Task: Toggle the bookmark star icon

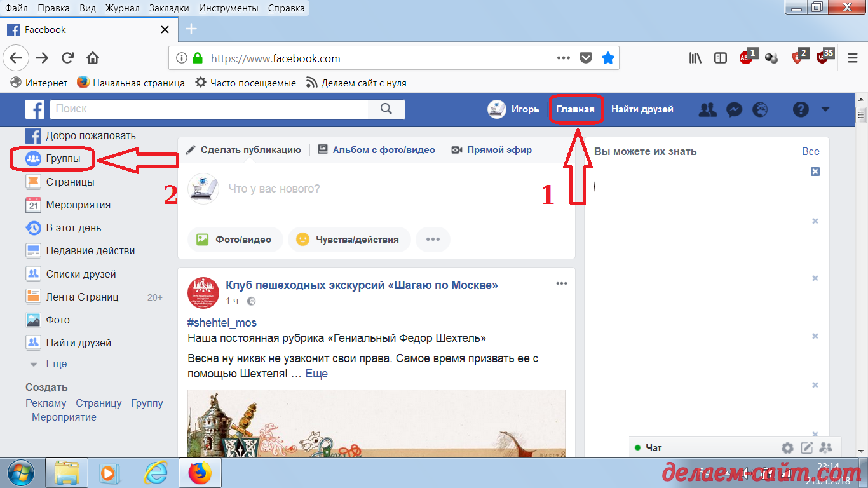Action: pyautogui.click(x=608, y=58)
